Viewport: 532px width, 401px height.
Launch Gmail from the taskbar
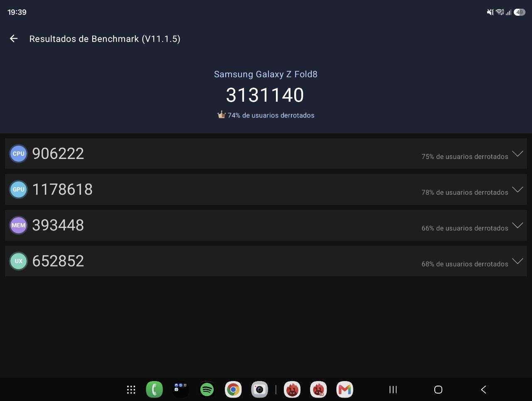click(x=345, y=389)
